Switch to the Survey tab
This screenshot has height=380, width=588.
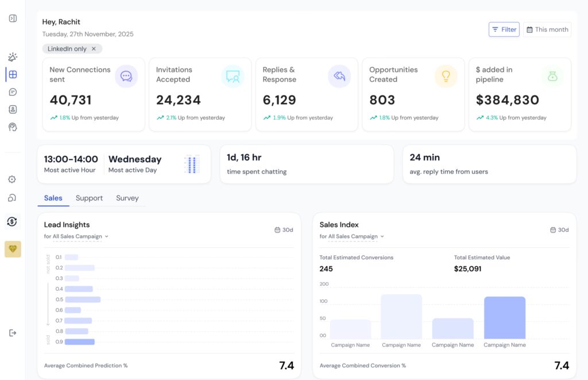point(127,198)
